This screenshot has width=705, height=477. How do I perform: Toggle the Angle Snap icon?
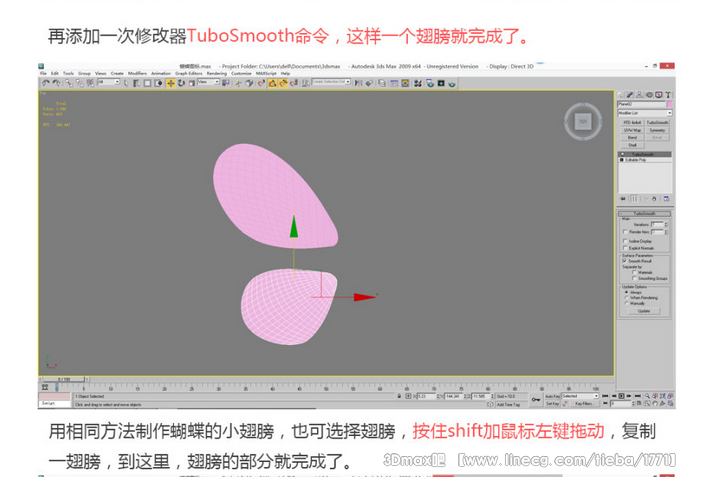pos(283,83)
